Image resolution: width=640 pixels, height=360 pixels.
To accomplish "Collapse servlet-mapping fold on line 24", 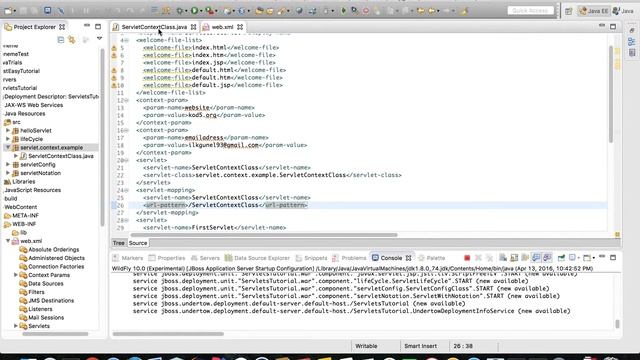I will pyautogui.click(x=127, y=190).
